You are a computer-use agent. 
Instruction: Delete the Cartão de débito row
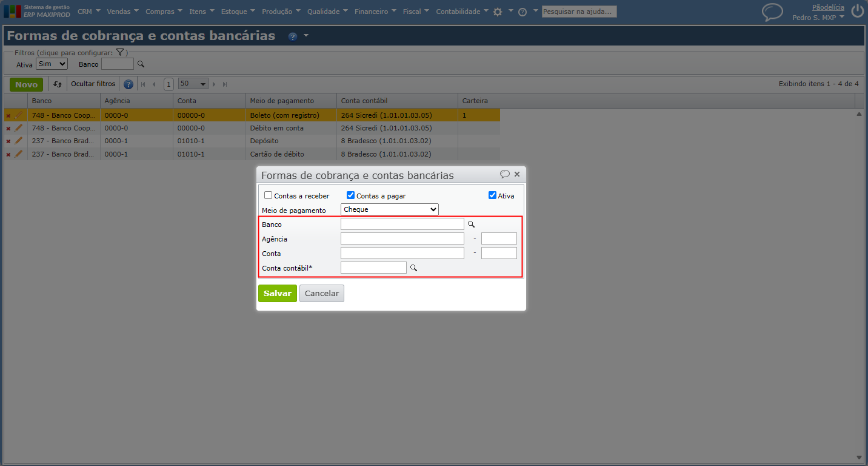click(x=8, y=155)
